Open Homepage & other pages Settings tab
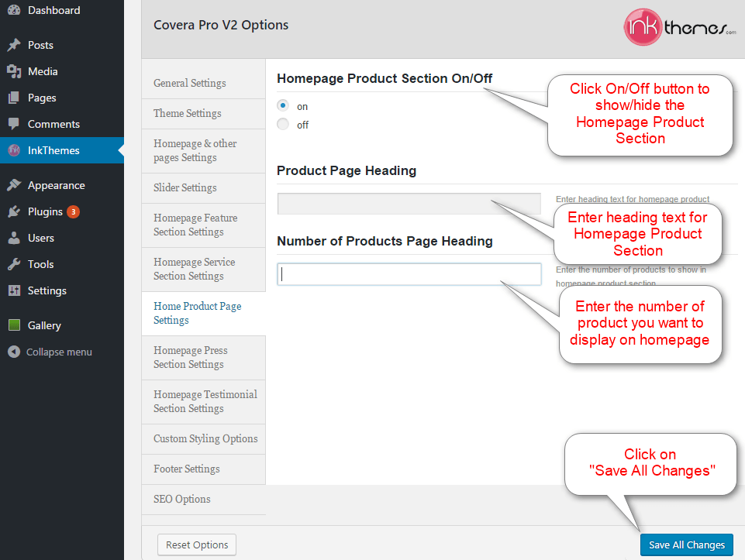Image resolution: width=745 pixels, height=560 pixels. [x=203, y=150]
